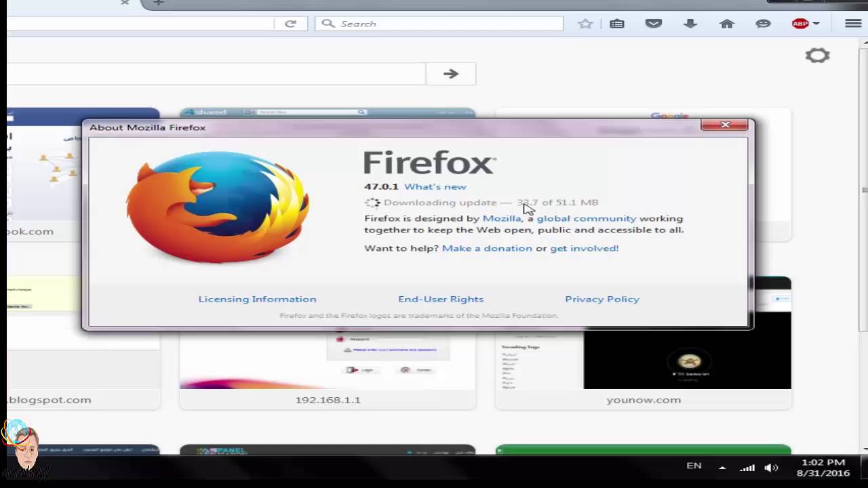
Task: Close the current browser tab
Action: 125,3
